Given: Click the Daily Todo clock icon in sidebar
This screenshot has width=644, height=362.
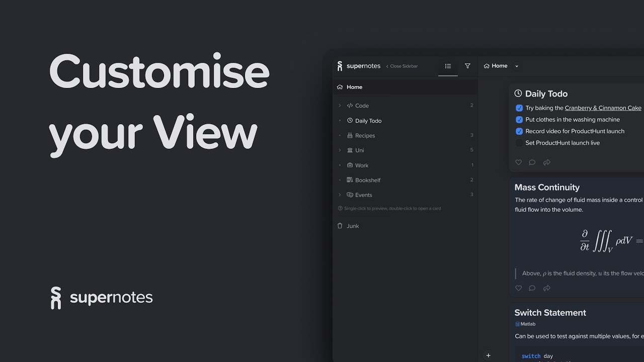Looking at the screenshot, I should click(350, 121).
